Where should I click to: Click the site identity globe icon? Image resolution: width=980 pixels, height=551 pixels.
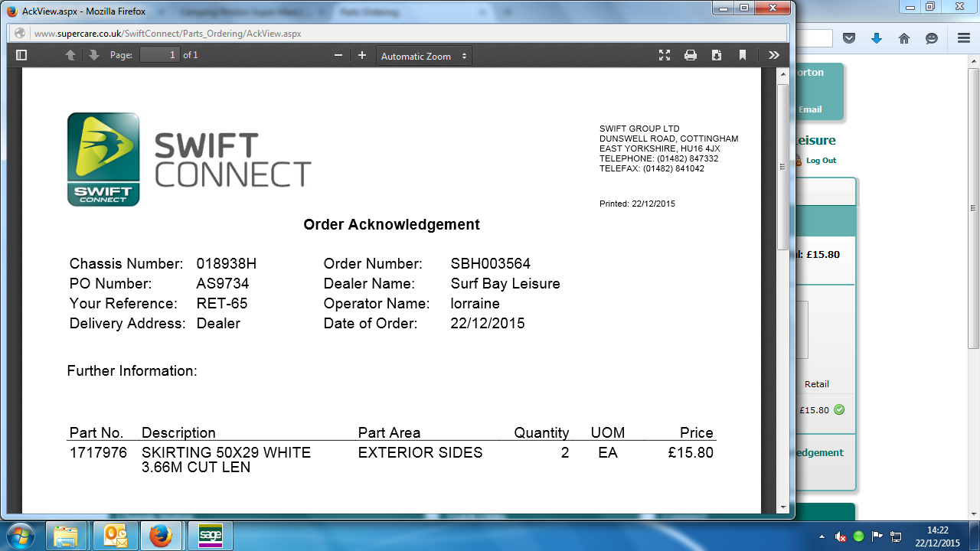pos(20,34)
